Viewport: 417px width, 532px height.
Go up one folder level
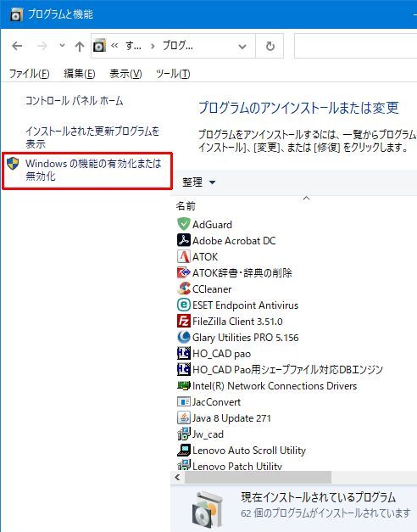pyautogui.click(x=80, y=46)
